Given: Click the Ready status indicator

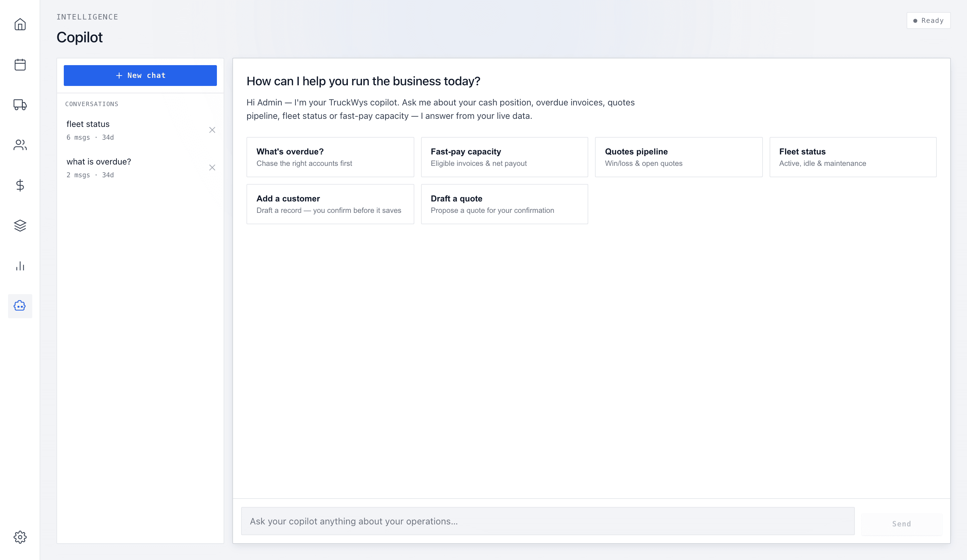Looking at the screenshot, I should point(928,21).
